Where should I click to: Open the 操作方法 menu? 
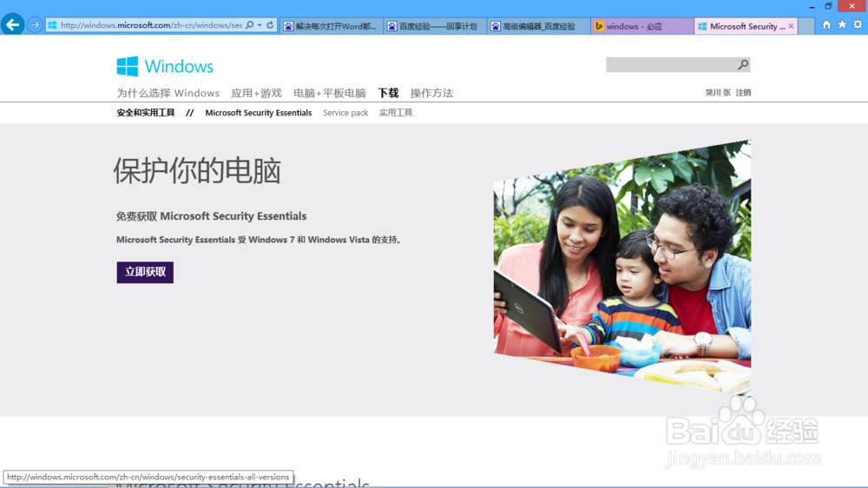[431, 93]
